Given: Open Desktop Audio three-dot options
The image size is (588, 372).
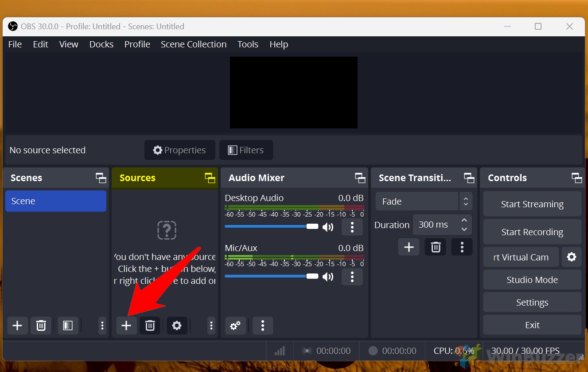Looking at the screenshot, I should click(x=352, y=227).
